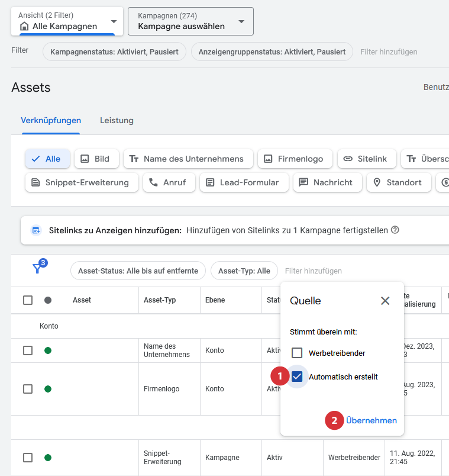Click Konto cell in Firmenlogo row

click(215, 389)
